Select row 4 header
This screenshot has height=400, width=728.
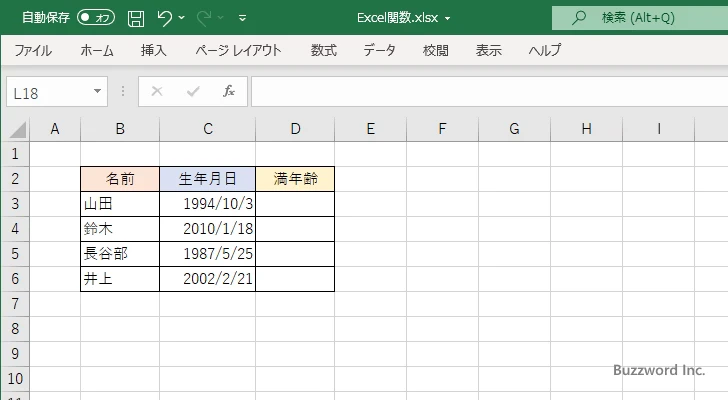coord(15,229)
